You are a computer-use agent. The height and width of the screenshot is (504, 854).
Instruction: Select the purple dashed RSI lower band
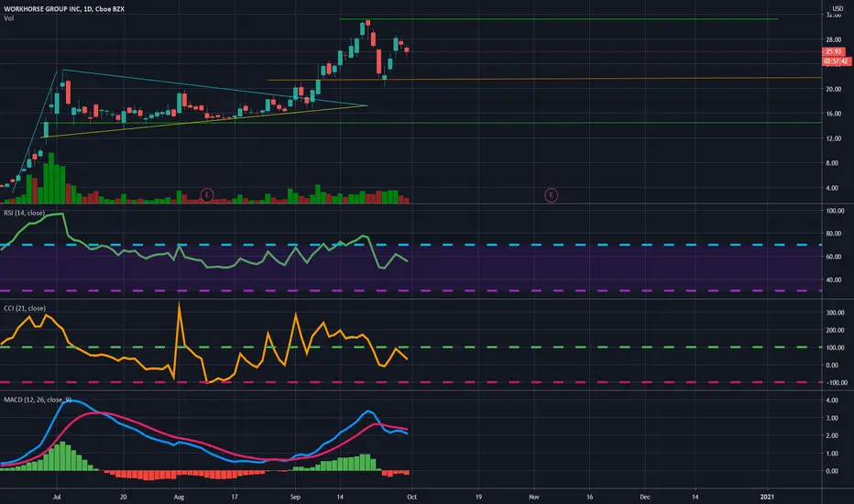411,290
